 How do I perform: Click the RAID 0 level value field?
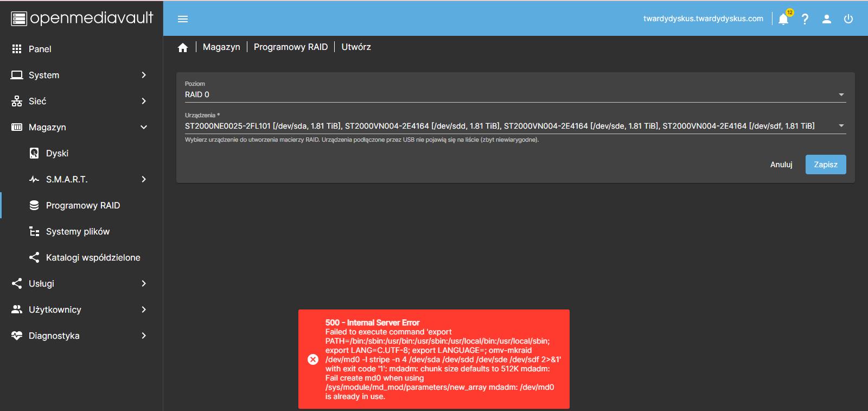515,94
